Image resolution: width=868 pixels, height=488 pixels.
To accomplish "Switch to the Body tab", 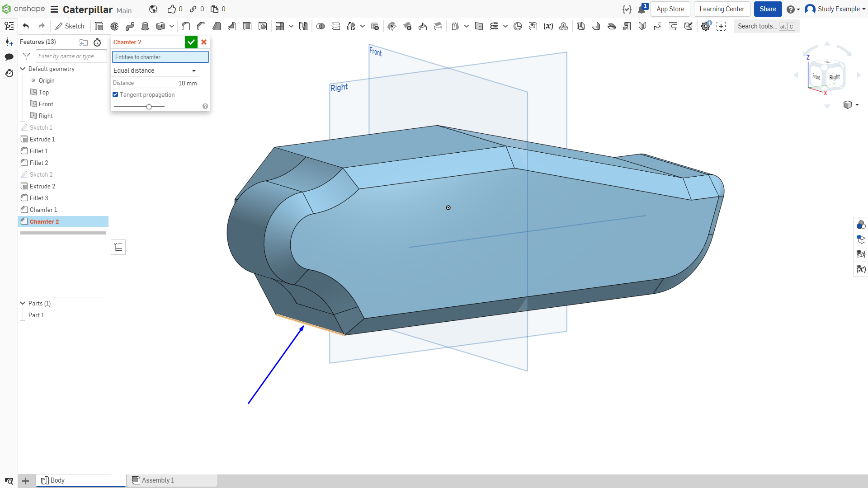I will tap(81, 480).
